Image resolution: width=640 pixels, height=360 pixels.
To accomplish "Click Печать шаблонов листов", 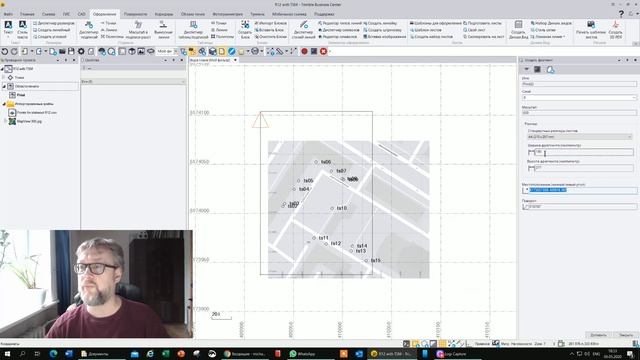I will [591, 30].
